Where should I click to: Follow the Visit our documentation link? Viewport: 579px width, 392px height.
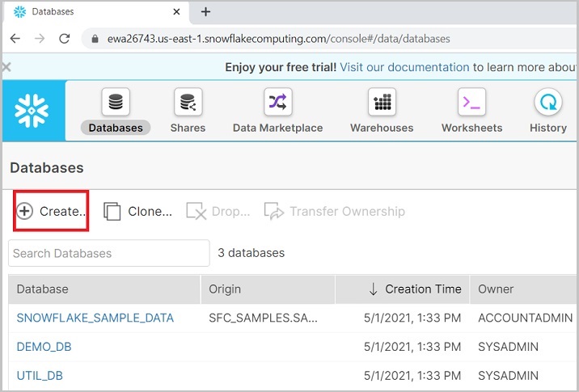404,68
